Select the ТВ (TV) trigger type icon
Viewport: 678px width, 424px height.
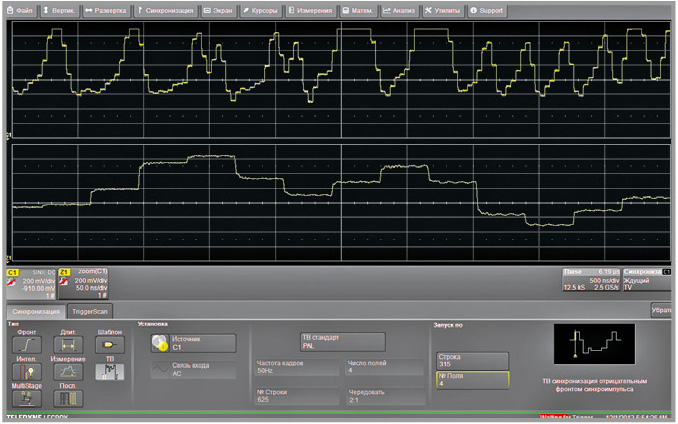[108, 371]
